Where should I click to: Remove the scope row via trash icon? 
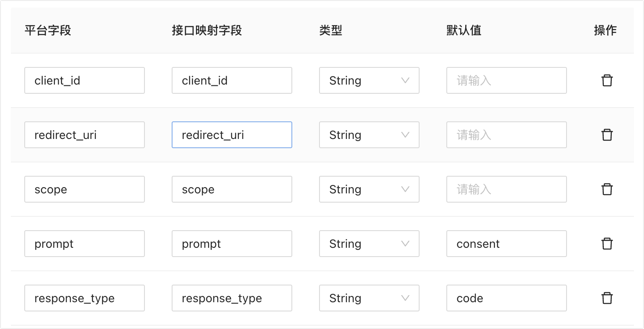point(607,189)
